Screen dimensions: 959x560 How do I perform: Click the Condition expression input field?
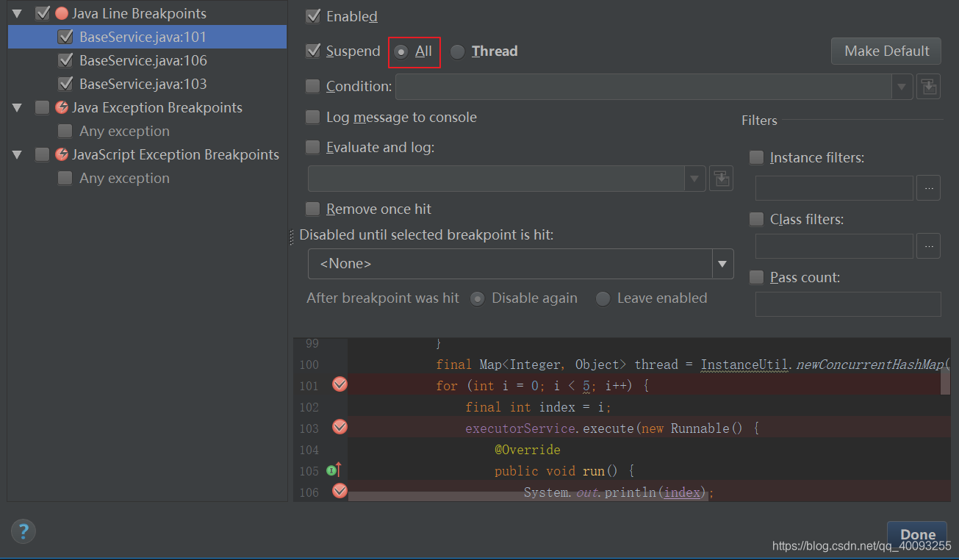coord(644,87)
